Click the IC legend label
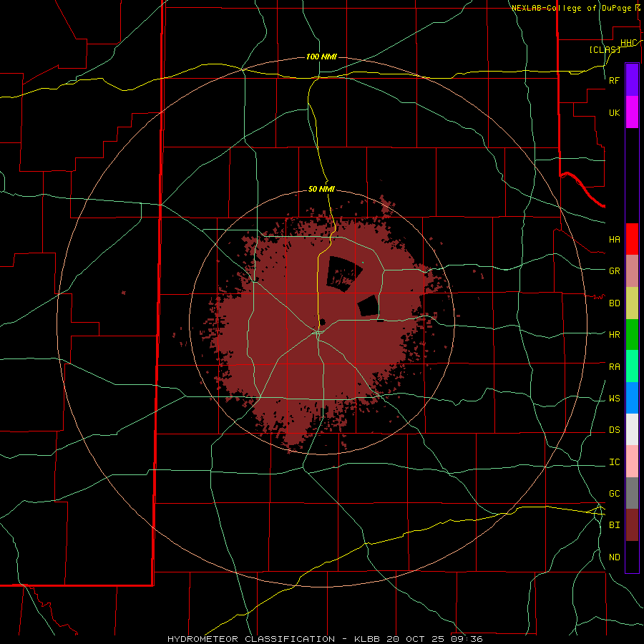Screen dimensions: 644x644 (x=614, y=462)
